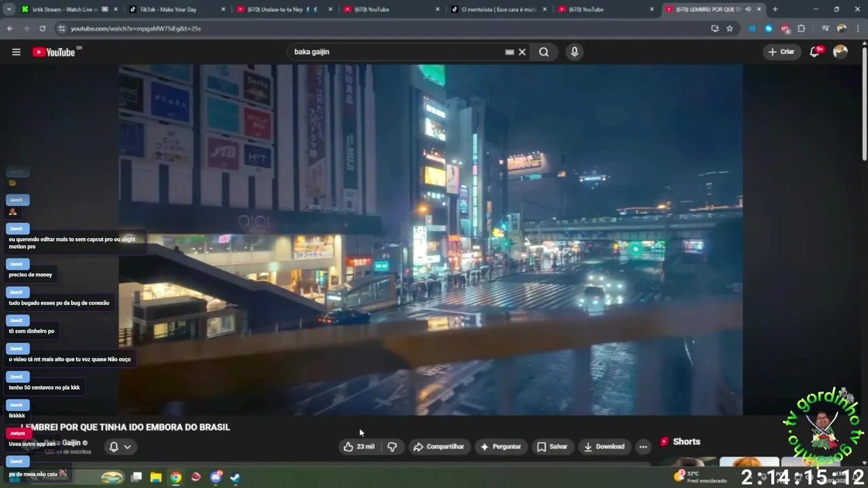Open the weather widget showing 32°C
The height and width of the screenshot is (488, 868).
(700, 477)
